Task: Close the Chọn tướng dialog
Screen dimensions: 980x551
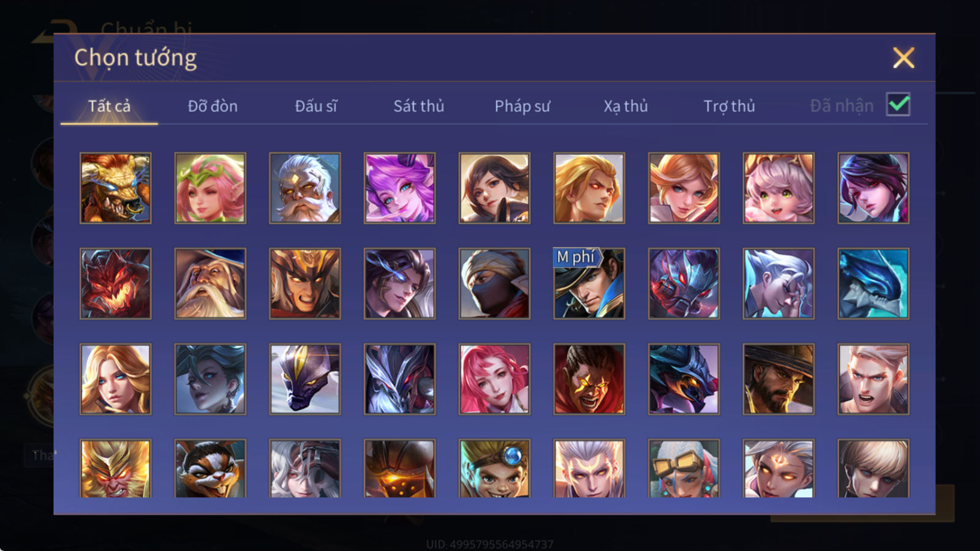Action: 903,58
